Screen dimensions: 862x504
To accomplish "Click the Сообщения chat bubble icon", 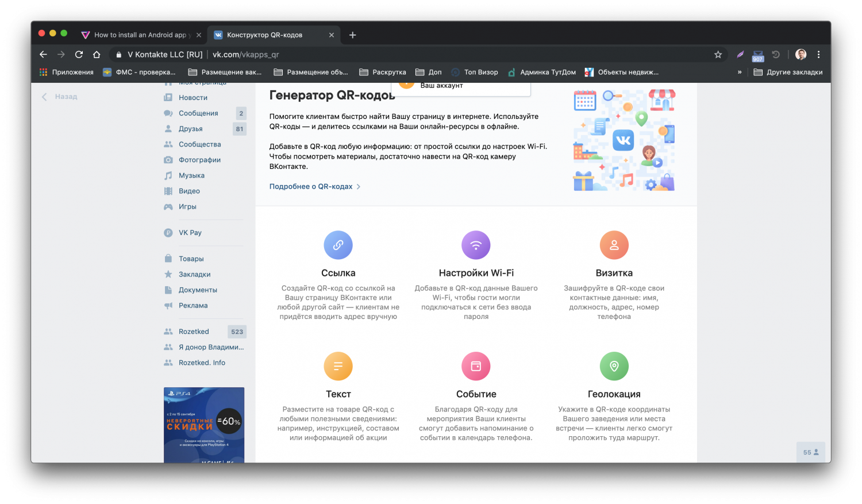I will pos(168,113).
